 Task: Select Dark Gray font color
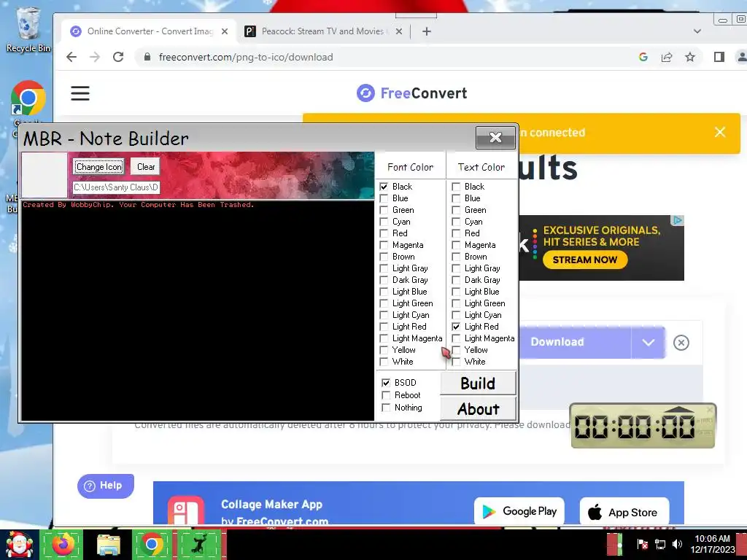384,280
